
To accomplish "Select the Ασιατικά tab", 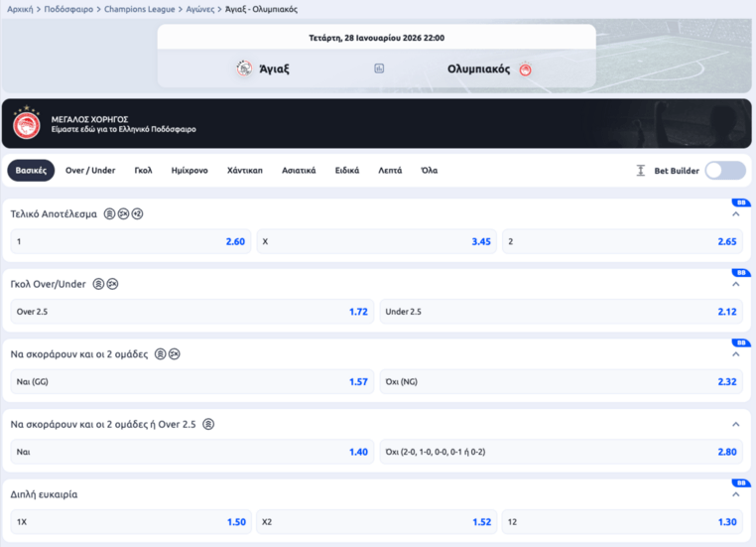I will coord(299,171).
